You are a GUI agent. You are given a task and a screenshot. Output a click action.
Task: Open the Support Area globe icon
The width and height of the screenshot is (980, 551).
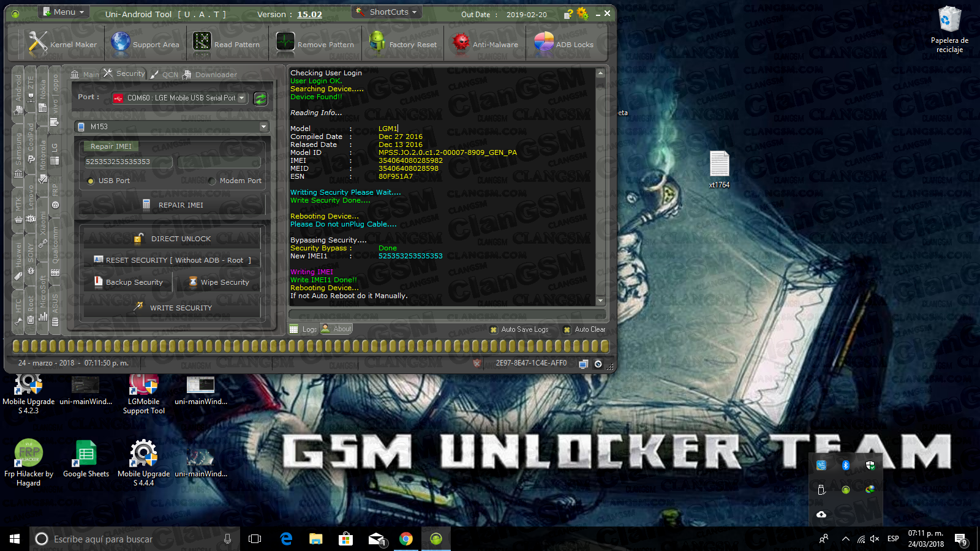(121, 43)
